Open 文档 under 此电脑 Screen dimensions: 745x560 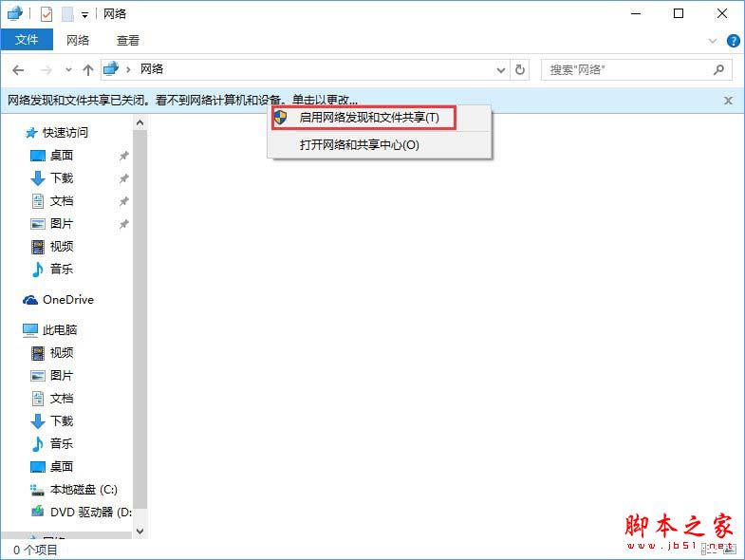click(x=62, y=399)
